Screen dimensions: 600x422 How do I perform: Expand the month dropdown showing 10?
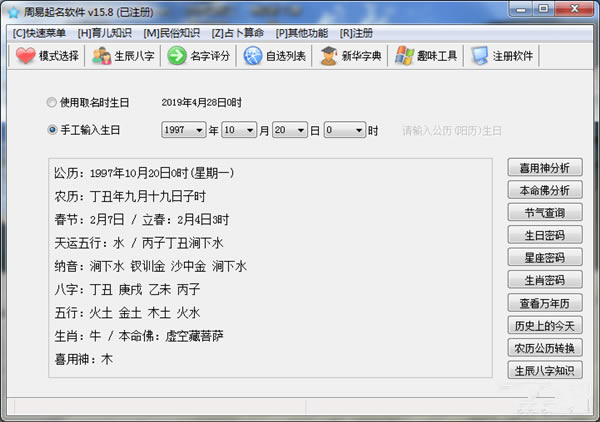(x=250, y=130)
